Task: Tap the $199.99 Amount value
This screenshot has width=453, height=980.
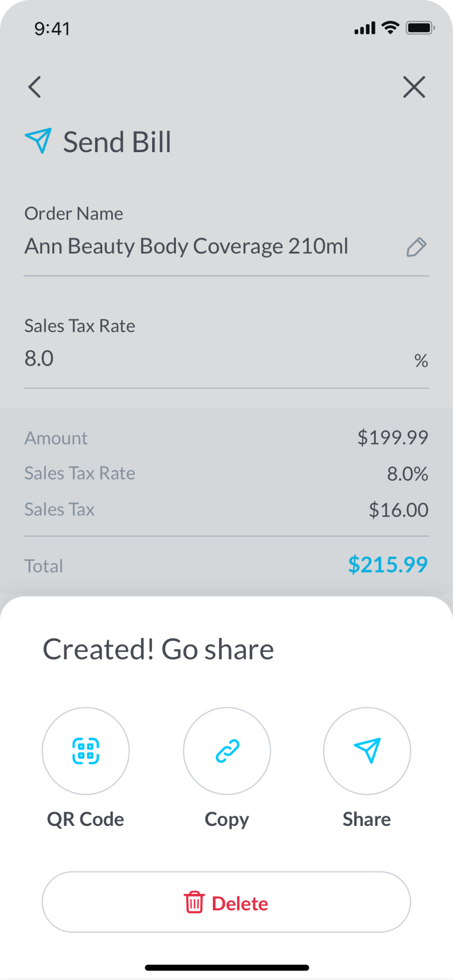Action: coord(393,438)
